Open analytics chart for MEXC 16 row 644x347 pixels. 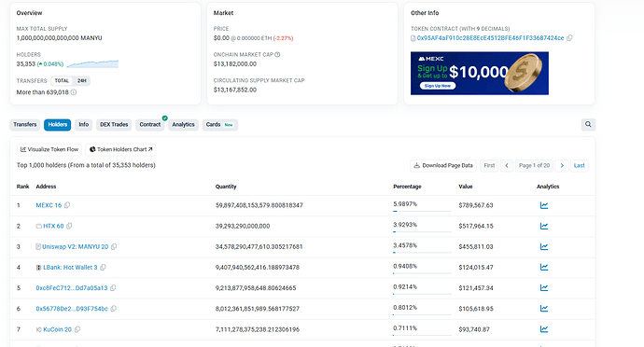(544, 205)
